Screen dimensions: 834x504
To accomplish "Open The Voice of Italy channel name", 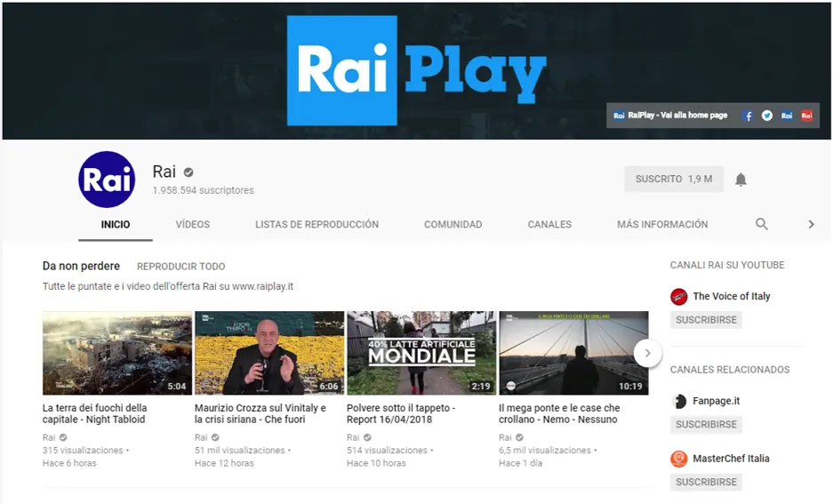I will click(x=732, y=296).
